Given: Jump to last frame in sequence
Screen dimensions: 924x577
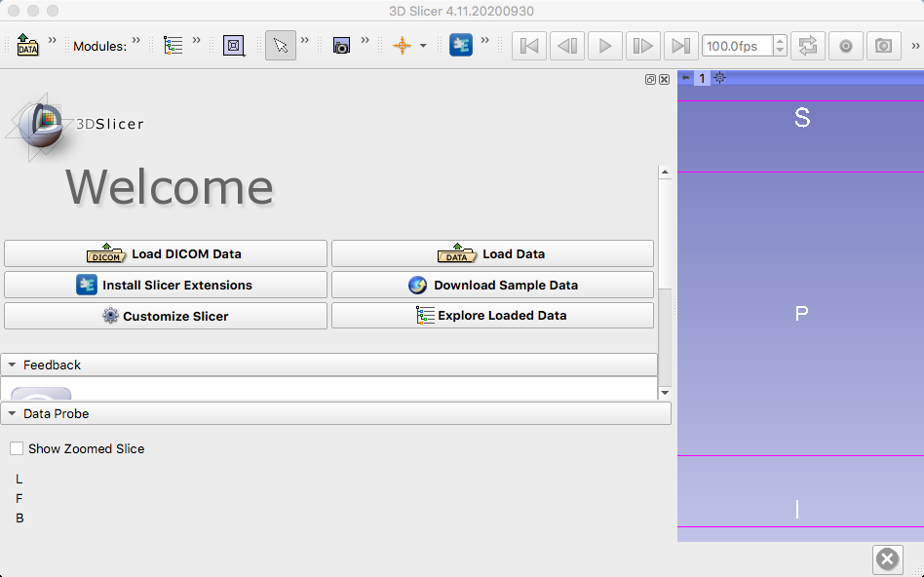Looking at the screenshot, I should tap(680, 46).
